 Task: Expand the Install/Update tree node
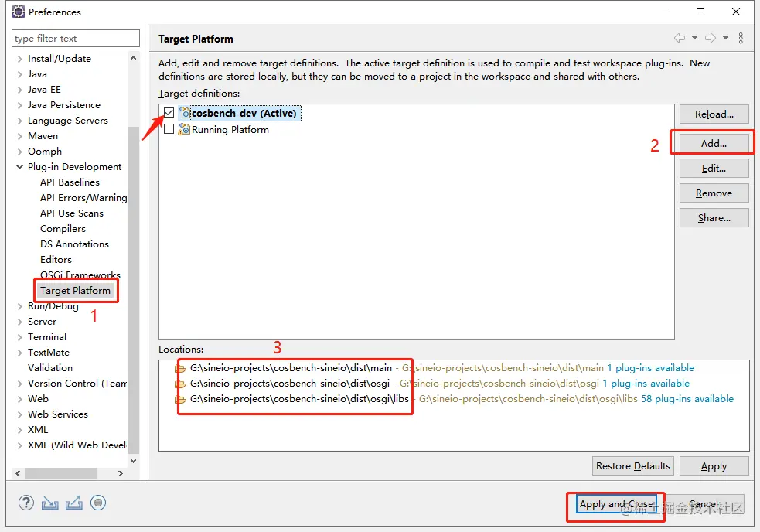pyautogui.click(x=20, y=59)
